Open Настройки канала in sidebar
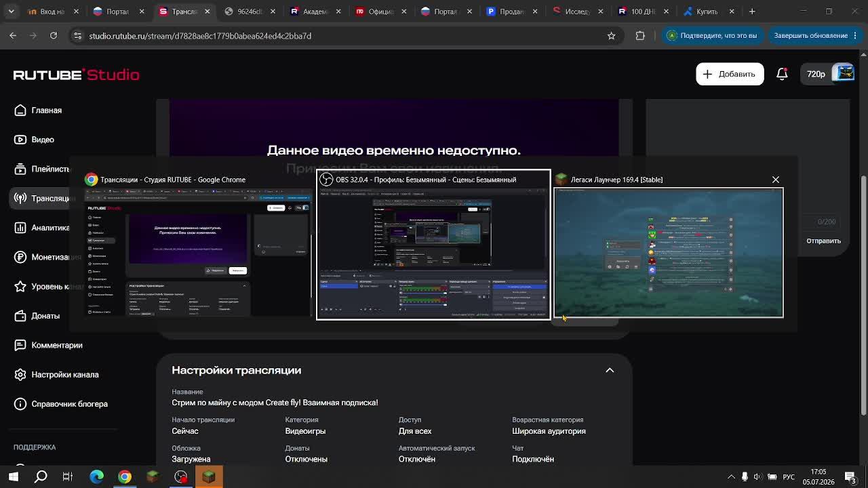This screenshot has width=868, height=488. (56, 374)
